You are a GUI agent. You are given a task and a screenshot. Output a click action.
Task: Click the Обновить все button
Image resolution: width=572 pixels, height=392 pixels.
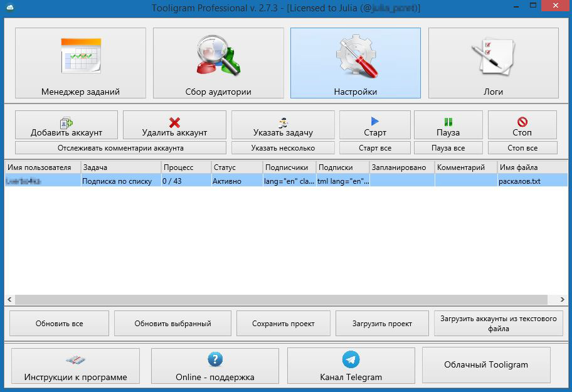60,324
